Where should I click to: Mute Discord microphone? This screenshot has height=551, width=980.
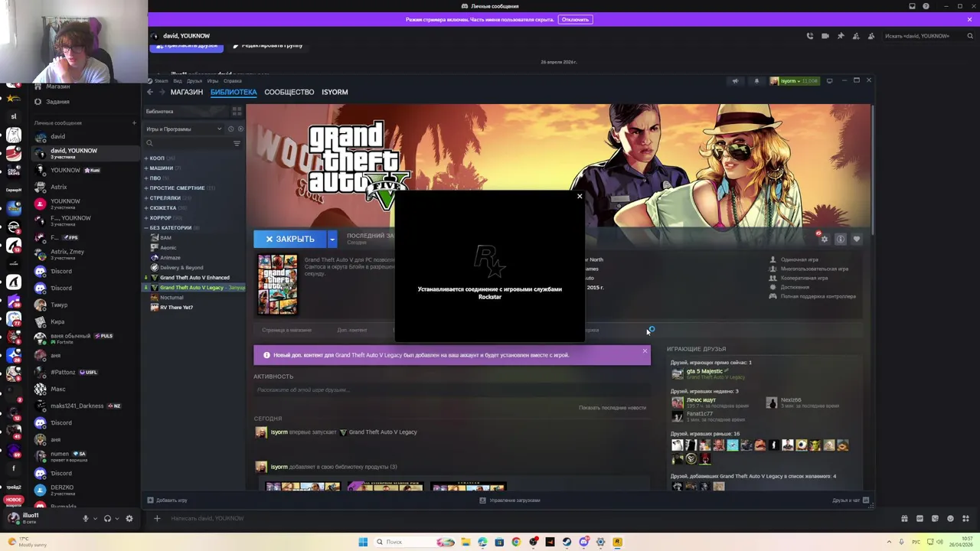click(86, 518)
